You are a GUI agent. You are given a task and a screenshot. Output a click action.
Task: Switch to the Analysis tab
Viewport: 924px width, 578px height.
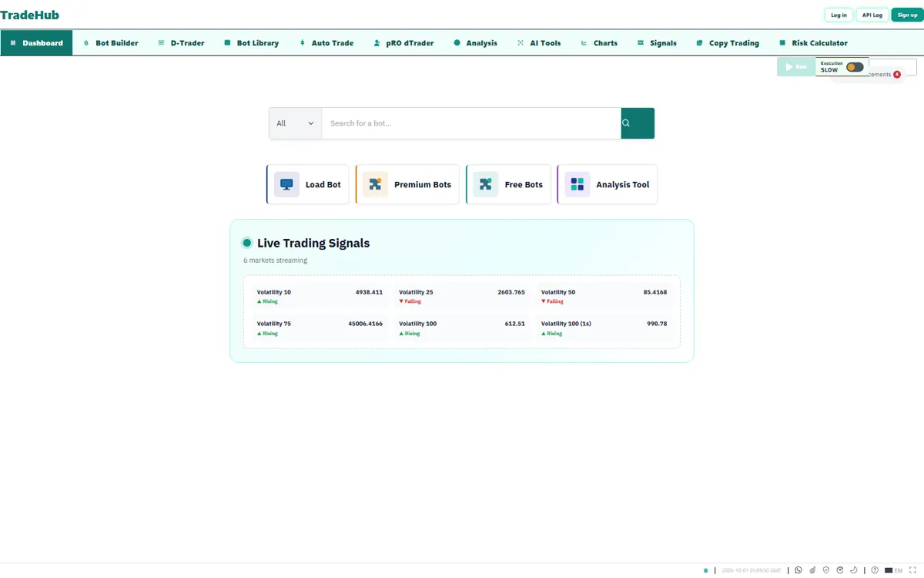pos(476,43)
